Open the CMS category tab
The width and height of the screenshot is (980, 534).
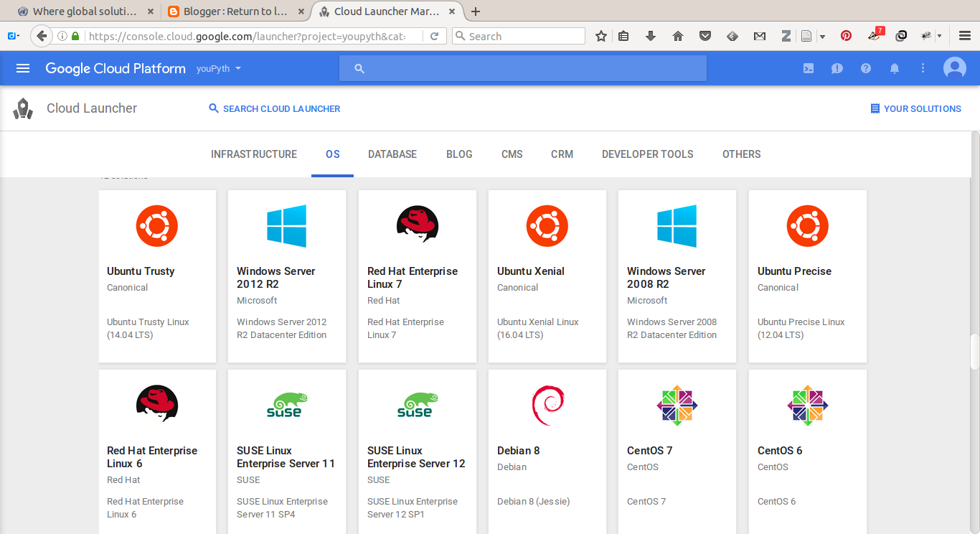pos(512,154)
